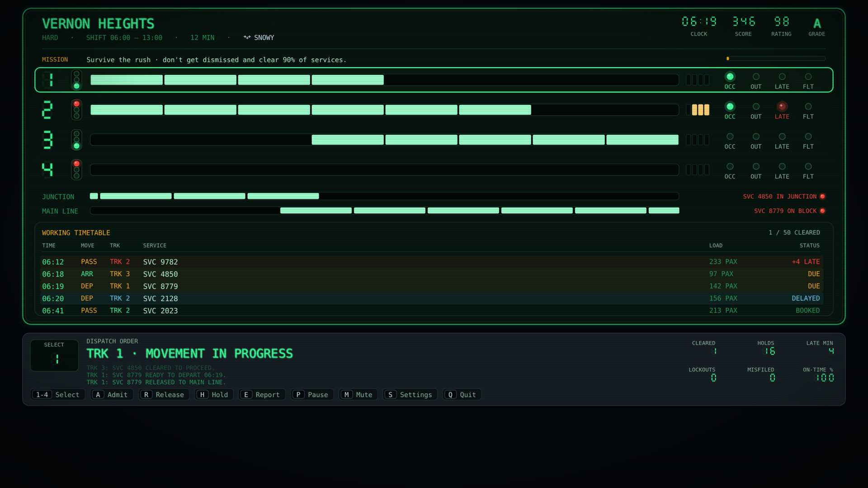The width and height of the screenshot is (868, 488).
Task: Click red dot beside SVC 8779 ON BLOCK
Action: 822,211
